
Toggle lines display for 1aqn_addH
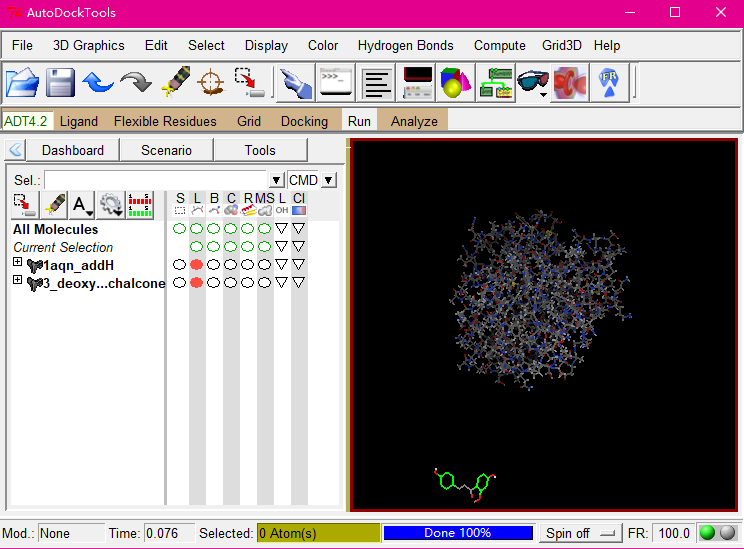pyautogui.click(x=196, y=265)
